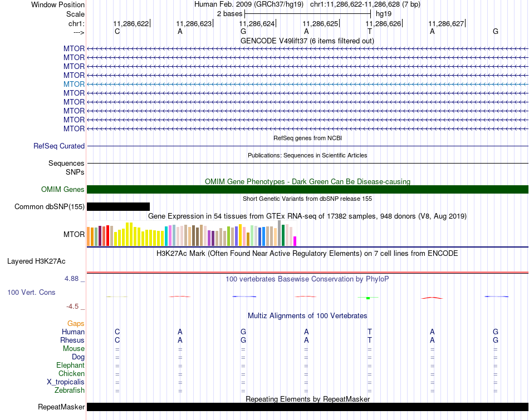This screenshot has height=420, width=529.
Task: Click the magenta bar in GTEx chart
Action: click(295, 241)
